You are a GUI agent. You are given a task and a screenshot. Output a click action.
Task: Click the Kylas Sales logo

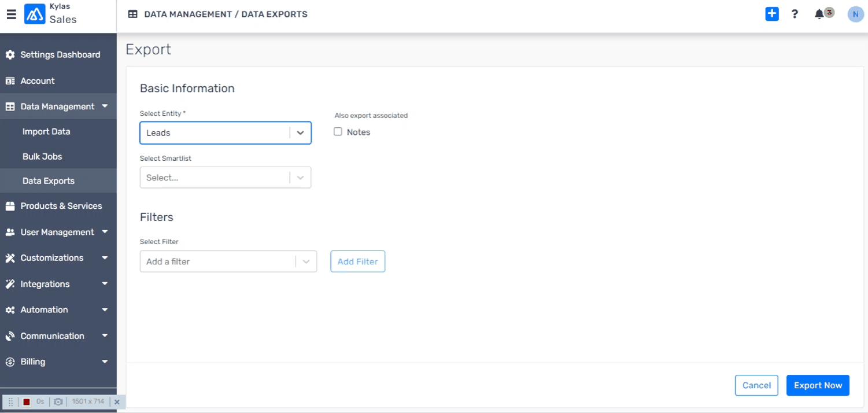tap(35, 14)
